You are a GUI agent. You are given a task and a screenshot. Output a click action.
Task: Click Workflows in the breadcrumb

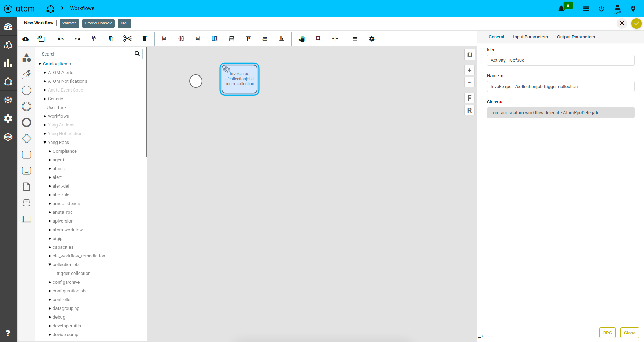point(82,8)
